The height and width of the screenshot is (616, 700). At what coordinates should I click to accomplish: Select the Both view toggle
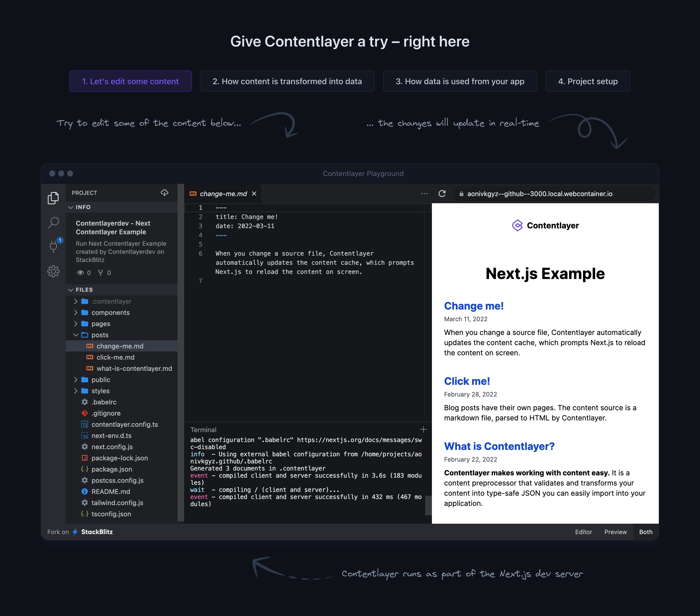coord(646,532)
